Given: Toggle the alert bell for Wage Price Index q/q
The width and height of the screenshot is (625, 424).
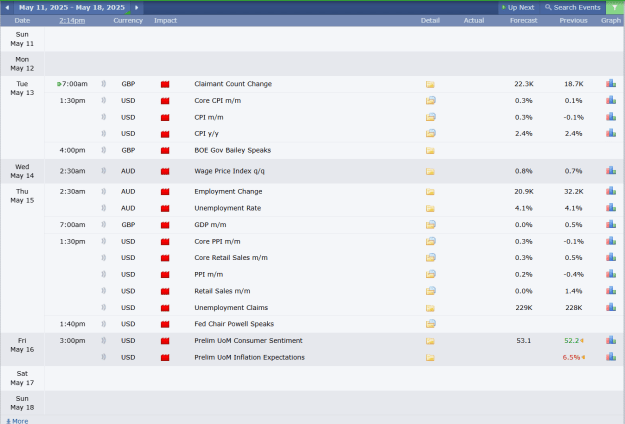Looking at the screenshot, I should tap(104, 171).
